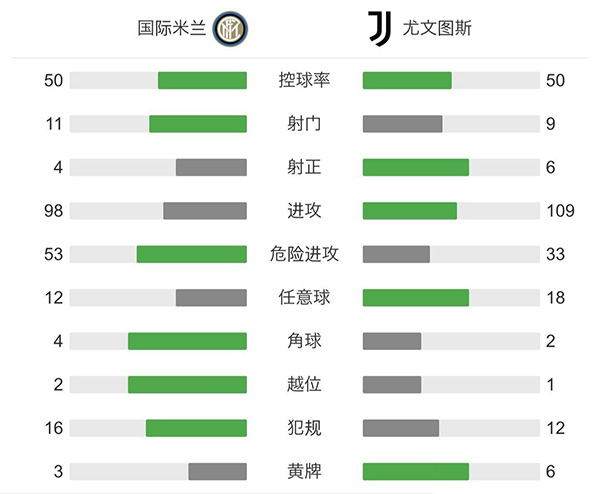Click Inter's green 危险进攻 bar
The height and width of the screenshot is (494, 600).
coord(191,254)
